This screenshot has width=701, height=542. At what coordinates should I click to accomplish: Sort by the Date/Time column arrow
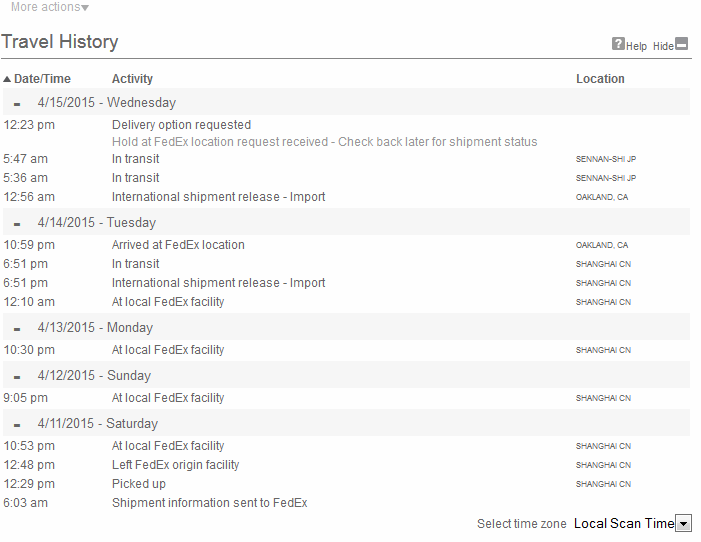7,79
